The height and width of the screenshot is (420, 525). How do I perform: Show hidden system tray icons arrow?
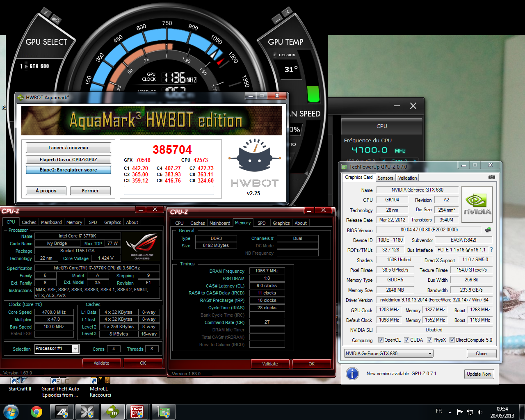[x=450, y=412]
